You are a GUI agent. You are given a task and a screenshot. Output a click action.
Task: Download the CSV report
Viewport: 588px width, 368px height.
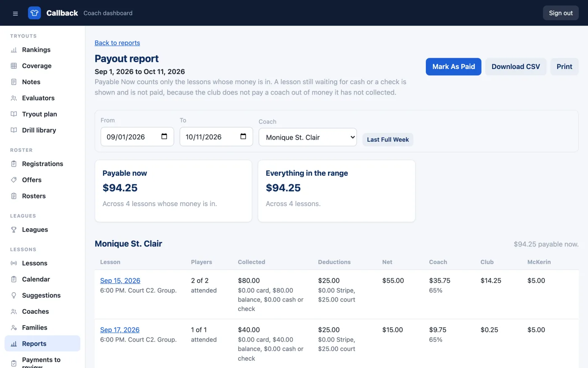[x=516, y=66]
